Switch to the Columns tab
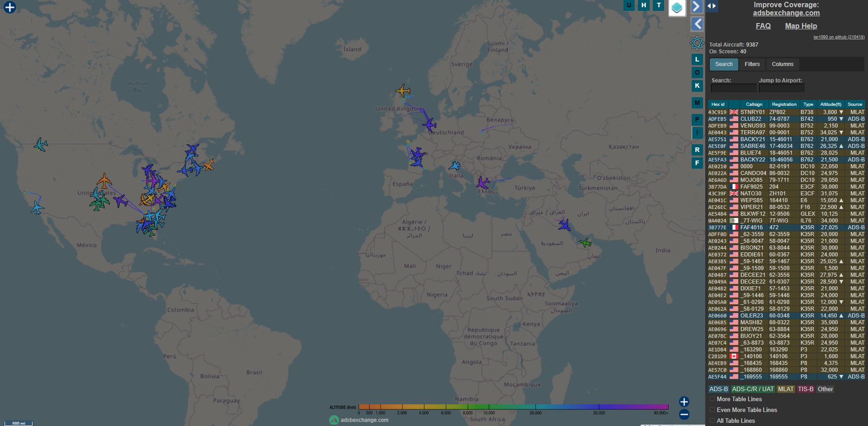The image size is (868, 426). 783,64
